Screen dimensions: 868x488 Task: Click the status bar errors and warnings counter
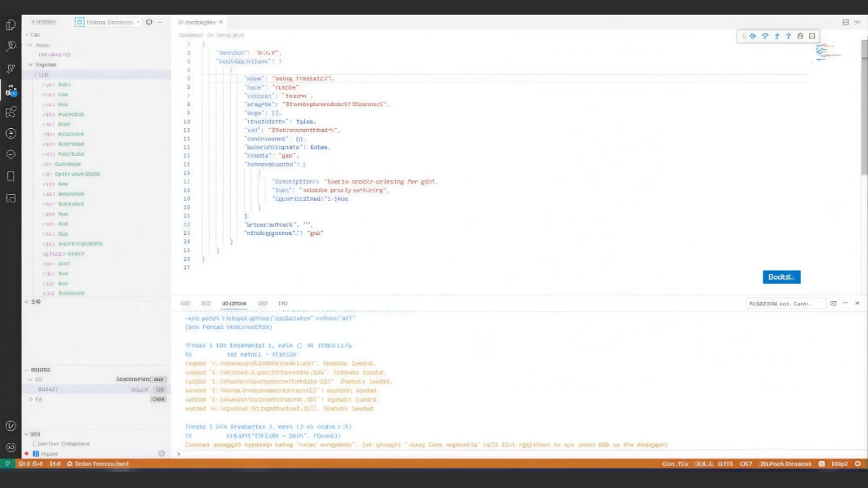coord(30,464)
